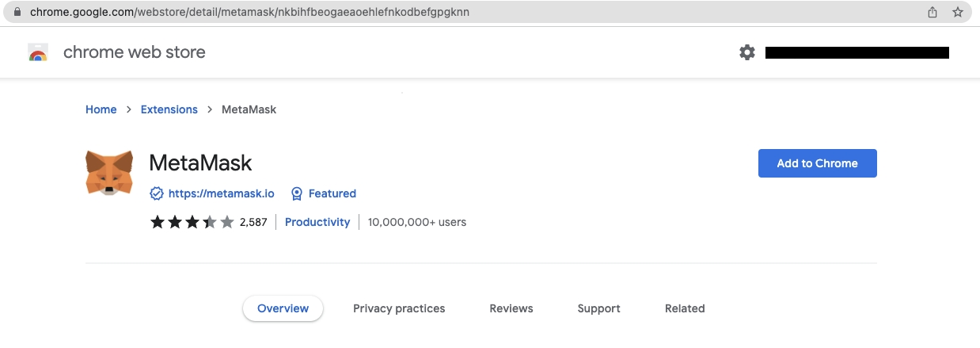Viewport: 980px width, 348px height.
Task: Click the MetaMask fox logo
Action: click(x=109, y=172)
